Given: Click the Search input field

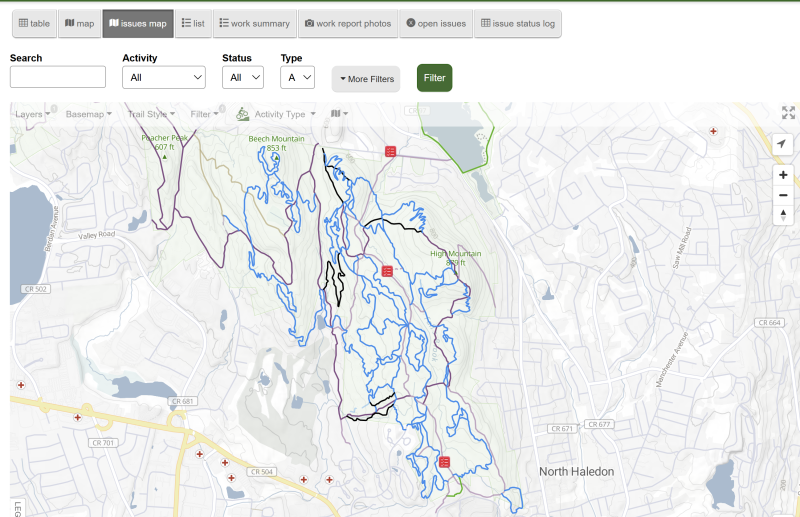Looking at the screenshot, I should coord(58,77).
